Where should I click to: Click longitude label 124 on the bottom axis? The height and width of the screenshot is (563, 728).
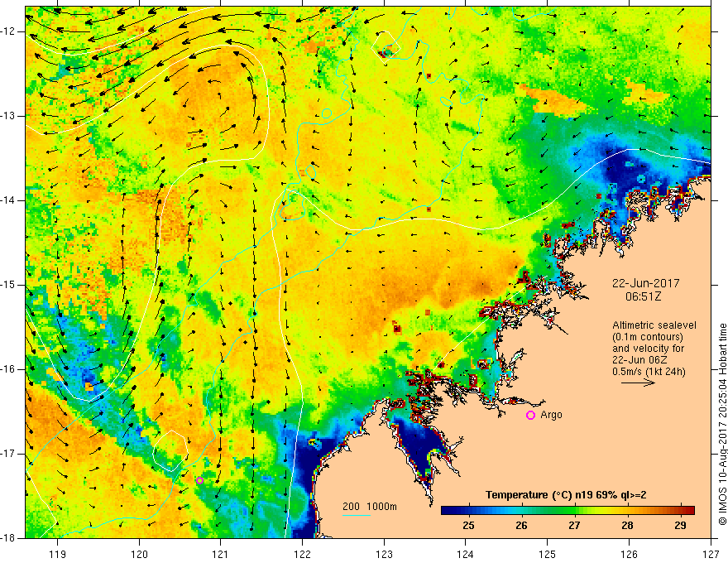466,554
